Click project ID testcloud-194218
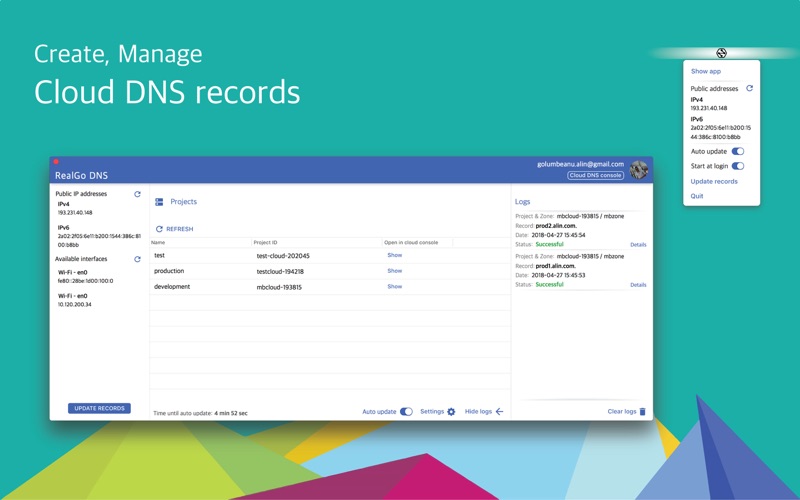The width and height of the screenshot is (800, 500). (280, 271)
